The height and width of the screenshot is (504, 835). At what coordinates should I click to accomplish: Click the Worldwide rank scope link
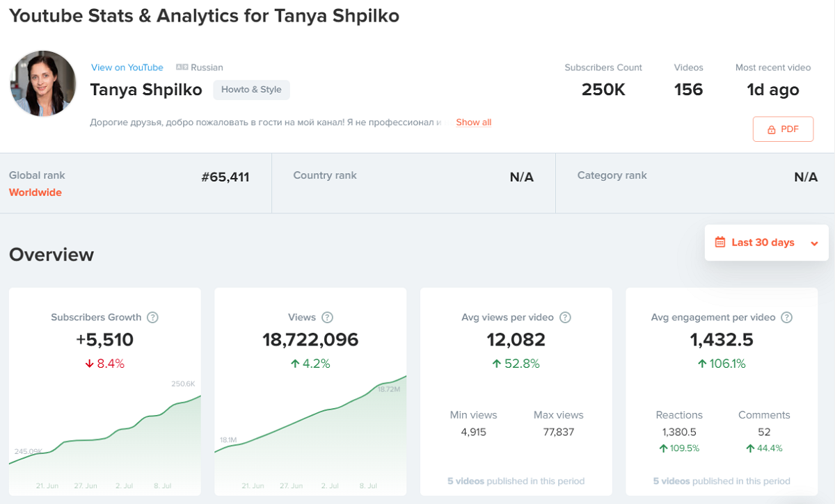[35, 193]
